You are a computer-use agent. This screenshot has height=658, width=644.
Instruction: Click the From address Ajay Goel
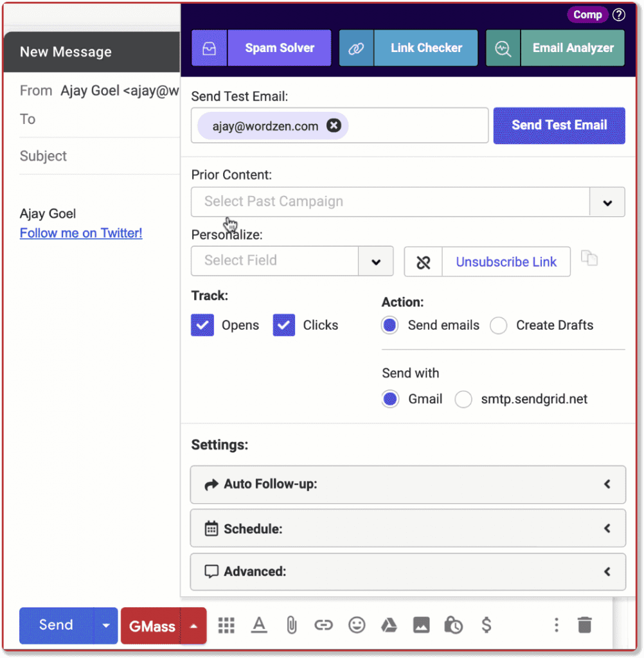tap(120, 91)
